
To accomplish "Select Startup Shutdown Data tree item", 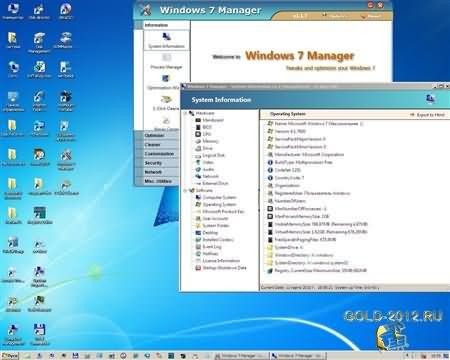I will point(221,268).
